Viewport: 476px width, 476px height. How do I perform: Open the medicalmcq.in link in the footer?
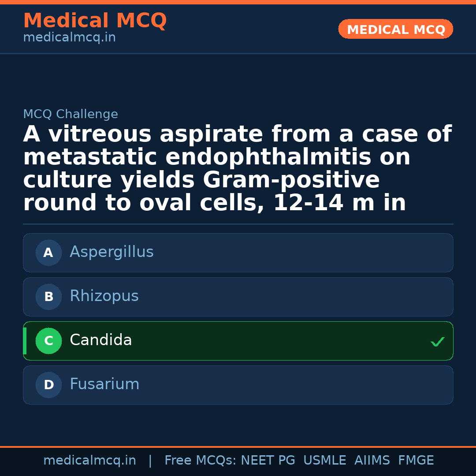[x=89, y=461]
